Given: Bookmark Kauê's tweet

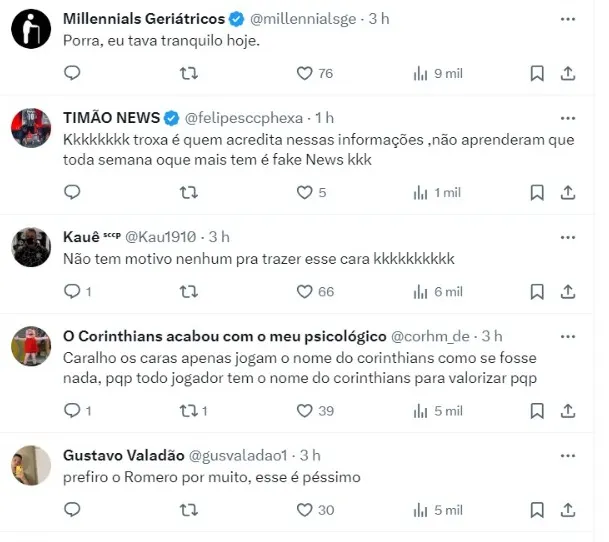Looking at the screenshot, I should [536, 291].
